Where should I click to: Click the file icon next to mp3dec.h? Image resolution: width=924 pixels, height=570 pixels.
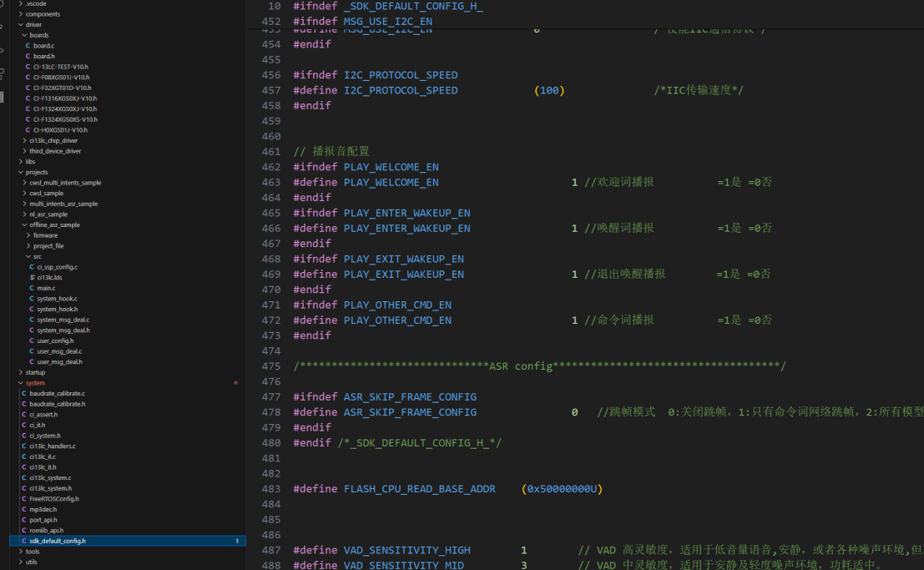23,509
